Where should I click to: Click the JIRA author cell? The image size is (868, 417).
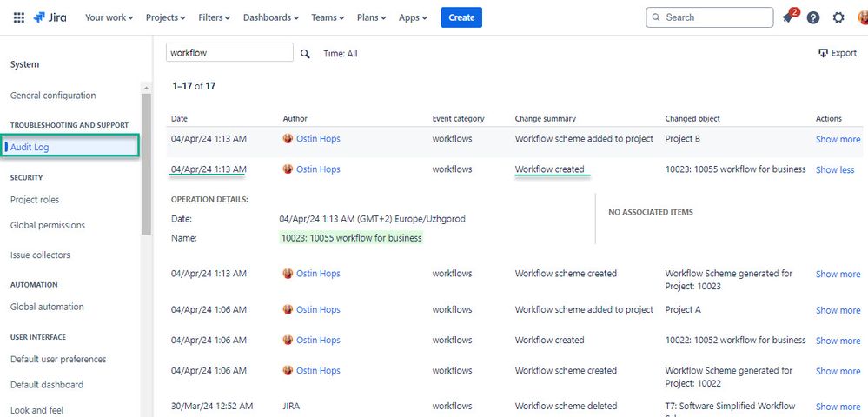(291, 406)
